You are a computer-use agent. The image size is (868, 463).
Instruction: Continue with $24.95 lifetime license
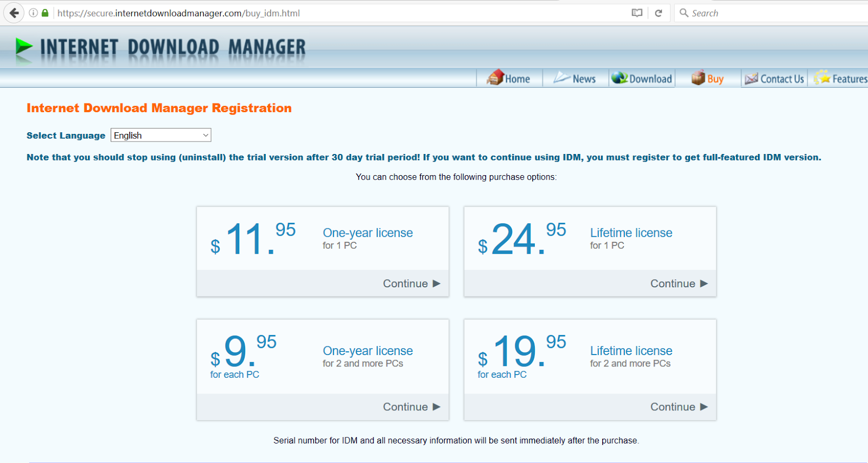pos(679,284)
